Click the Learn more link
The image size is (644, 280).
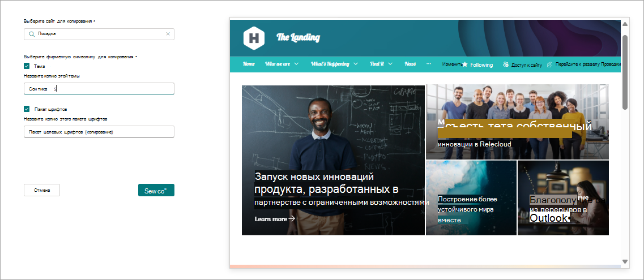[271, 219]
